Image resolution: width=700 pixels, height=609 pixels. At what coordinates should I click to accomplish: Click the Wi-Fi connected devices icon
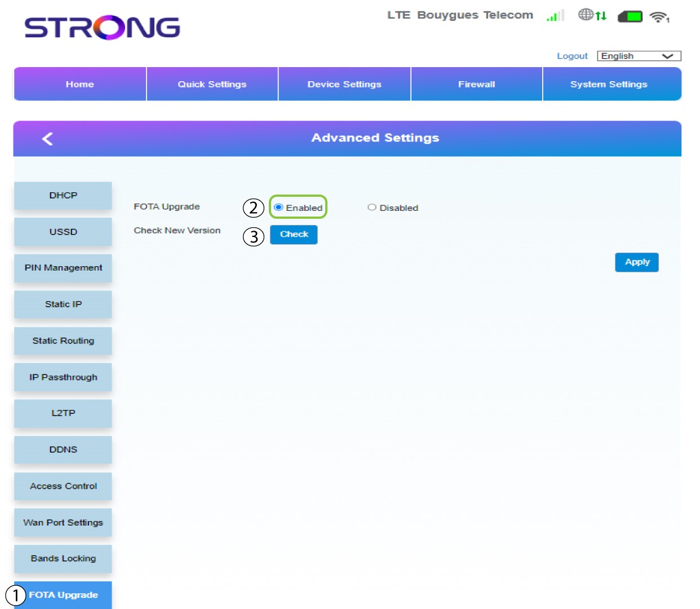[659, 17]
